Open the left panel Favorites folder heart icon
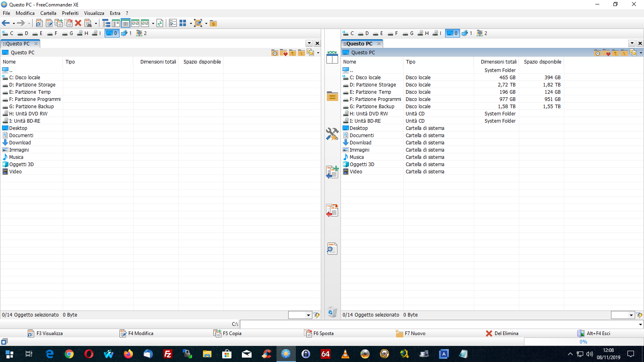644x362 pixels. [x=284, y=53]
